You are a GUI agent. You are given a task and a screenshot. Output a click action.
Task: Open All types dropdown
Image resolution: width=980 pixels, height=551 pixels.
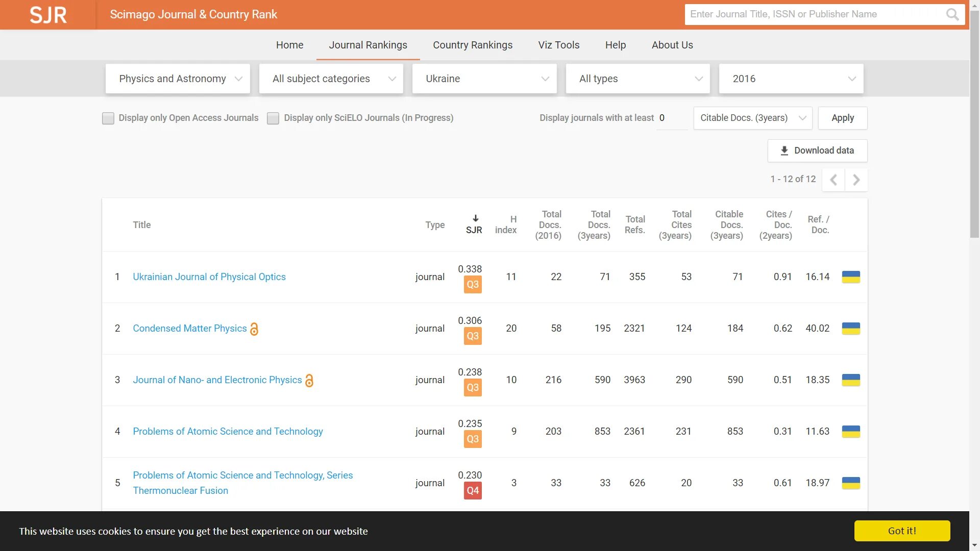638,79
